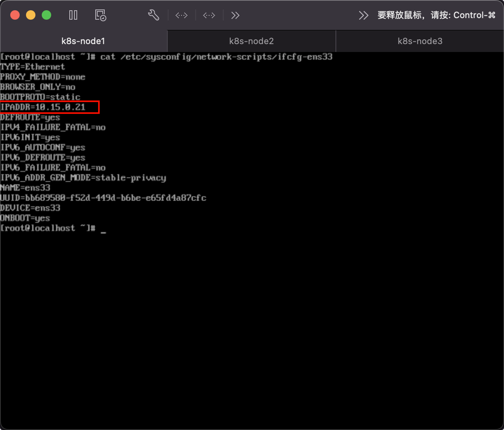This screenshot has width=504, height=430.
Task: Click the ONBOOT=yes line in terminal
Action: 25,218
